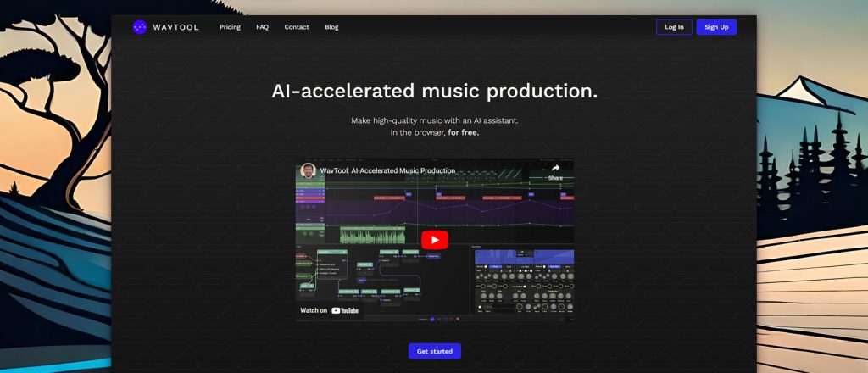
Task: Click the text "Make high-quality music with an AI assistant."
Action: click(435, 120)
